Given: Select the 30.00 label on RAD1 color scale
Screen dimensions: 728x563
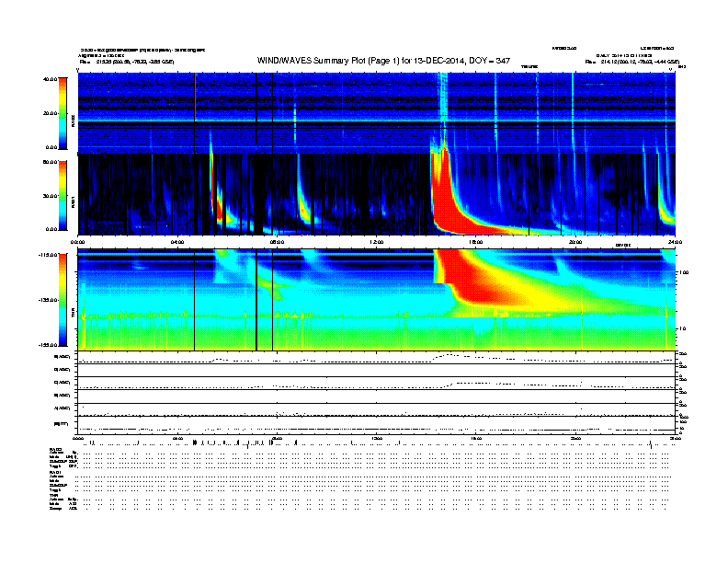Looking at the screenshot, I should click(50, 196).
